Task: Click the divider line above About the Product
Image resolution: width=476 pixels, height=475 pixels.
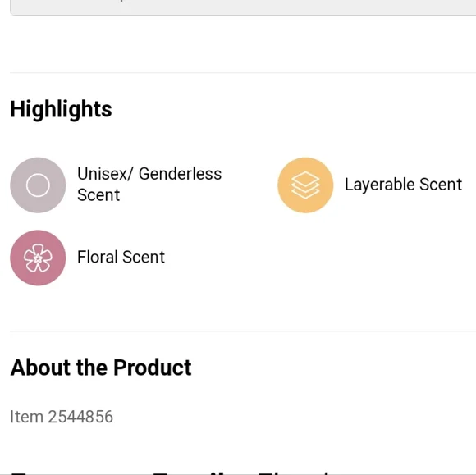Action: point(243,331)
